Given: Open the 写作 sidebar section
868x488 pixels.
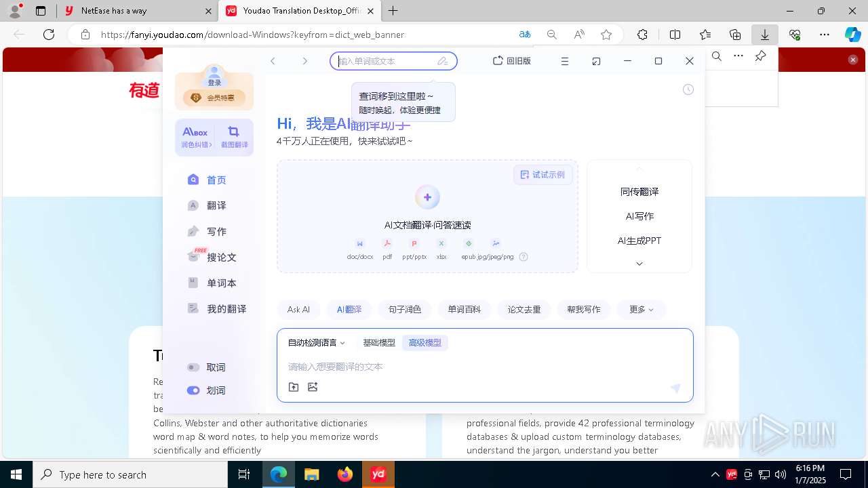Looking at the screenshot, I should coord(208,231).
